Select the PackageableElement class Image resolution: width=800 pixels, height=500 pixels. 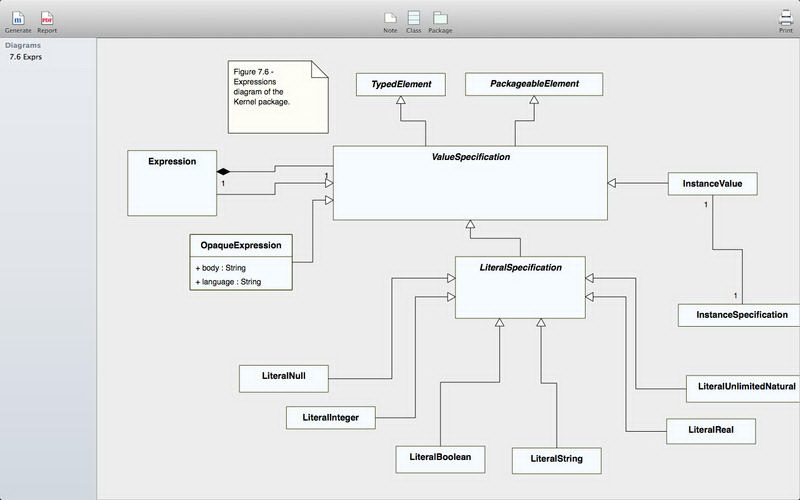(x=534, y=85)
